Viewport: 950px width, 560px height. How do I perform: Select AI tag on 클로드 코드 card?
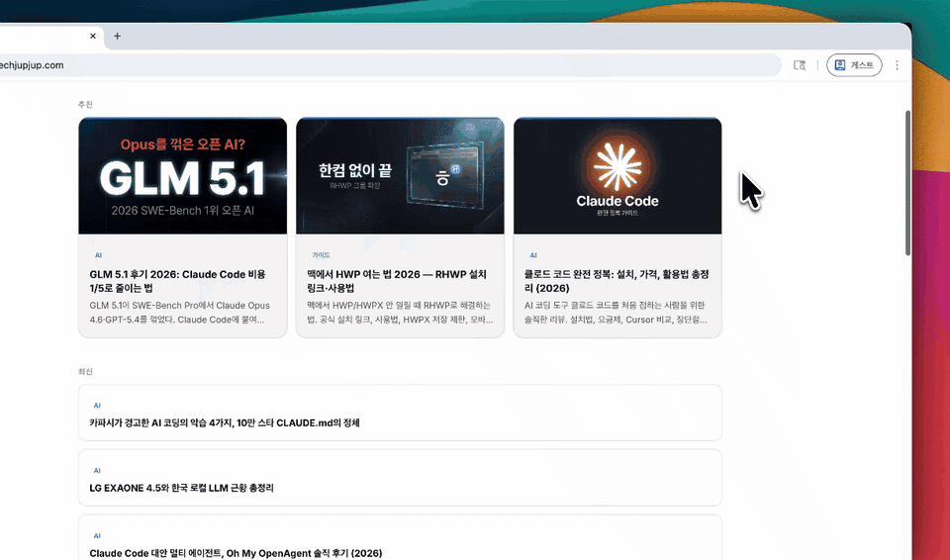tap(533, 255)
